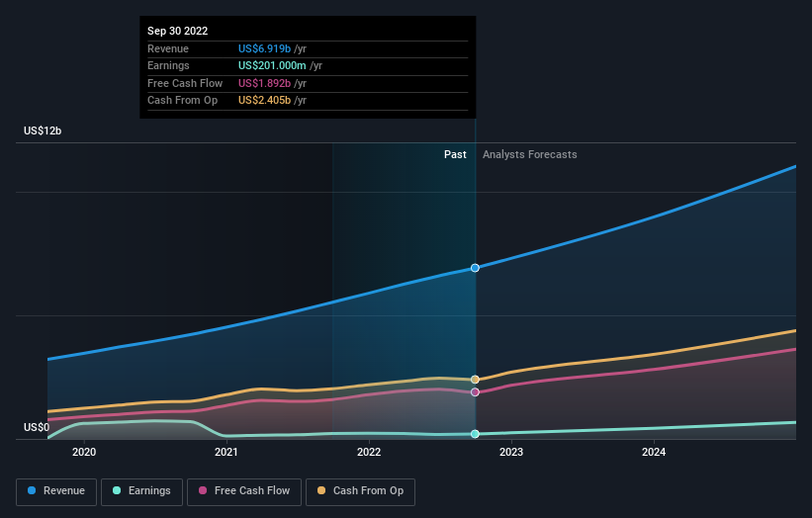
Task: Click the 'Cash From Op' tooltip row label
Action: [182, 101]
